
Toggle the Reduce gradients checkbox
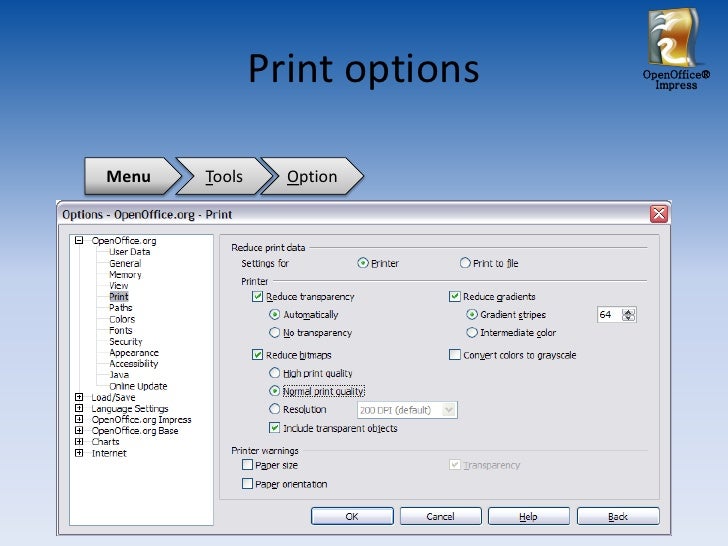click(455, 297)
